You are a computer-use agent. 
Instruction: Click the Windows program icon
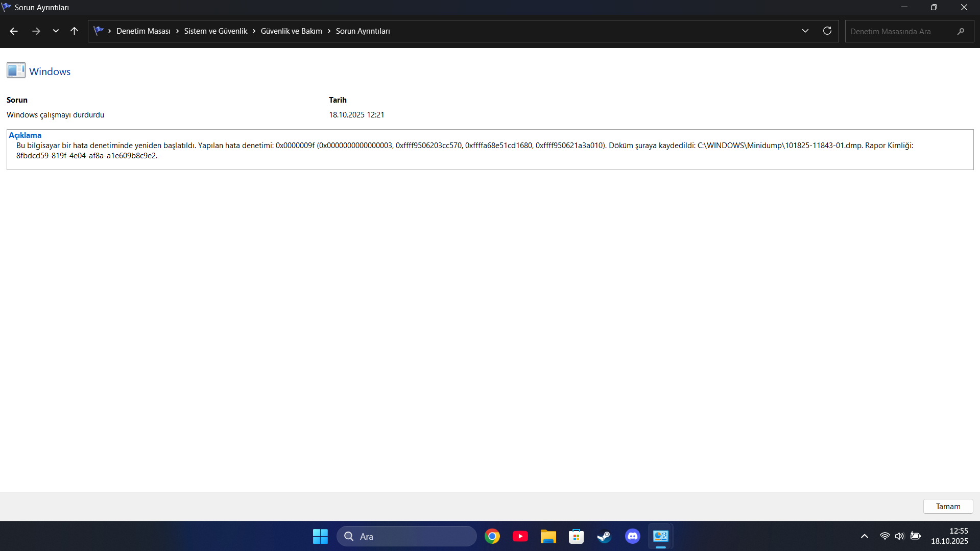tap(16, 70)
